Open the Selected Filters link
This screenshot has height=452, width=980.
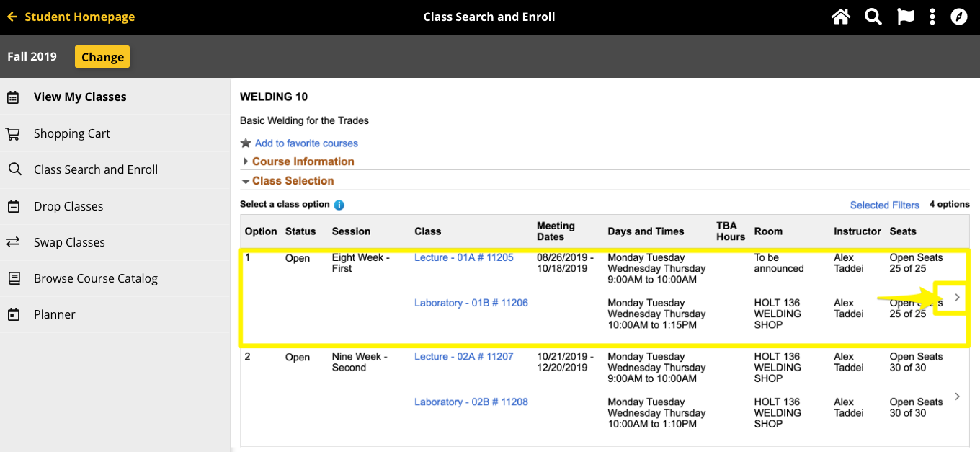click(x=884, y=205)
